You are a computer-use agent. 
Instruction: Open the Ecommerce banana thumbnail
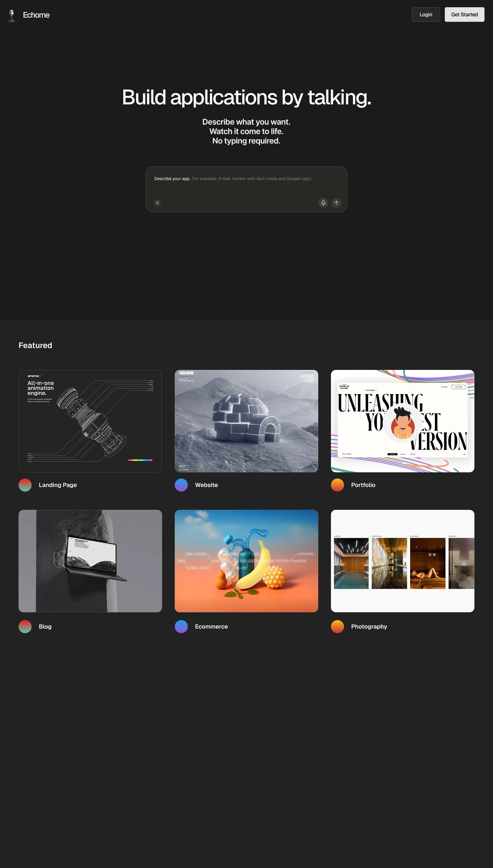coord(246,561)
